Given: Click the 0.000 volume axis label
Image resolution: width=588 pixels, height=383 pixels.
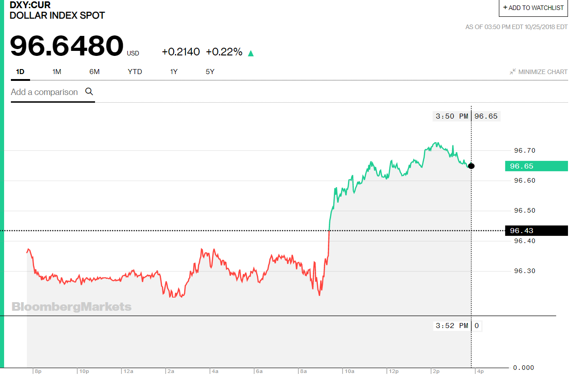Looking at the screenshot, I should coord(523,367).
